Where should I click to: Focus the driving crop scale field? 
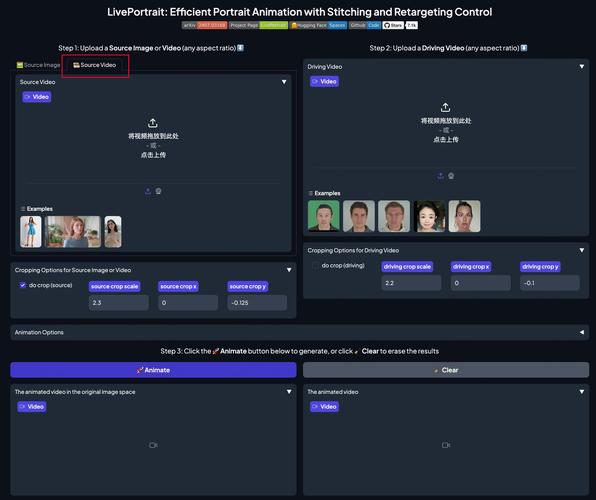pyautogui.click(x=411, y=283)
